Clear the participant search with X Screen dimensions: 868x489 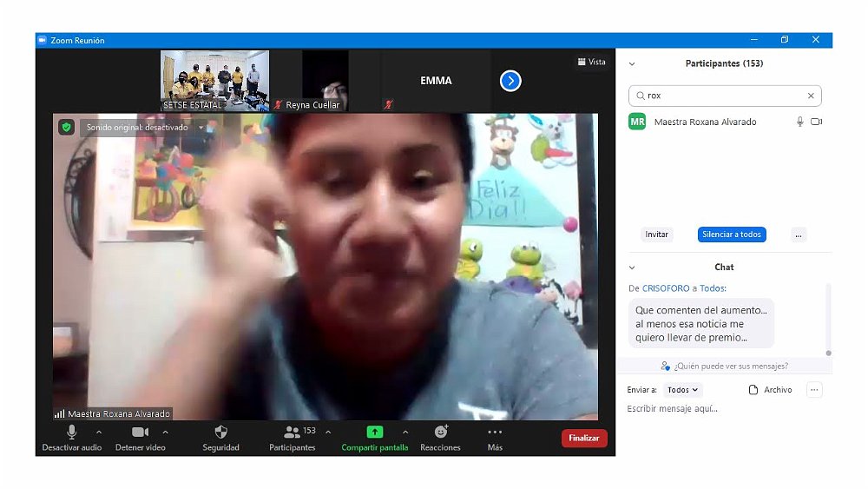click(x=811, y=96)
